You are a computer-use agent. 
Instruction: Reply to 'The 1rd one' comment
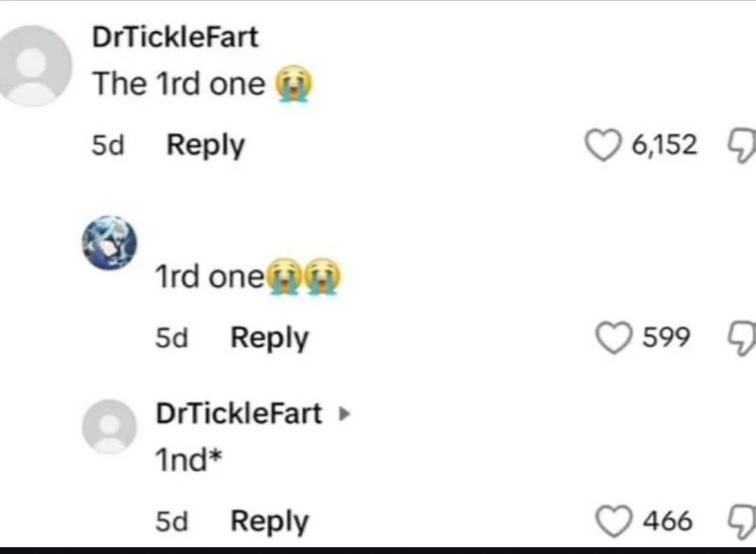[205, 145]
